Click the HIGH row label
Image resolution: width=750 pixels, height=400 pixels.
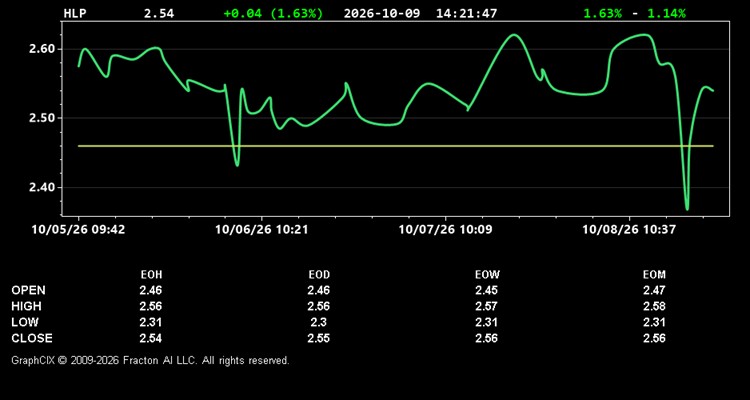click(27, 306)
